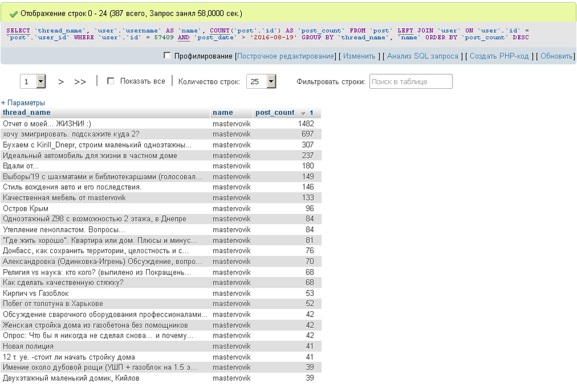The width and height of the screenshot is (577, 392).
Task: Jump to last page with >> button
Action: (x=80, y=82)
